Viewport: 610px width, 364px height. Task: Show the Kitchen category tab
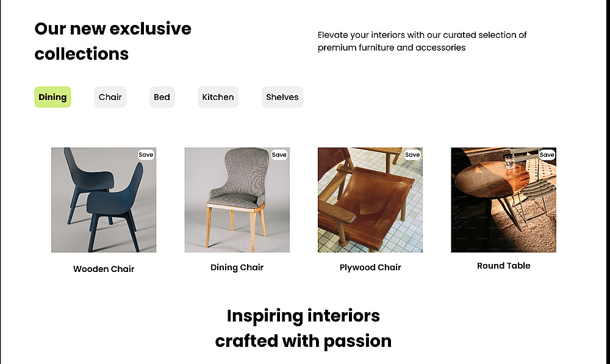tap(218, 97)
